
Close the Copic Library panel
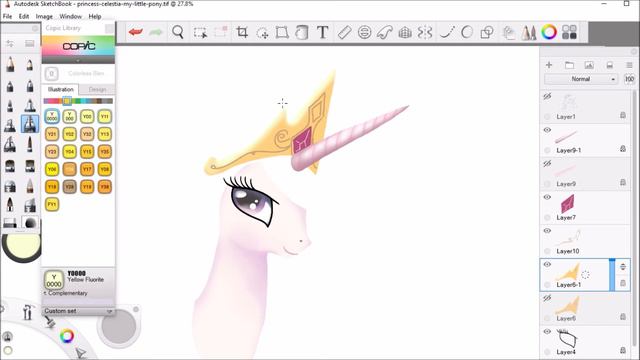coord(109,28)
